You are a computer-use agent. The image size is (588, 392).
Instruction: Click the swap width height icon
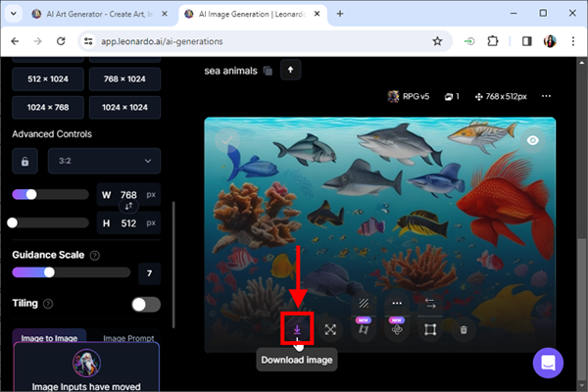click(128, 206)
